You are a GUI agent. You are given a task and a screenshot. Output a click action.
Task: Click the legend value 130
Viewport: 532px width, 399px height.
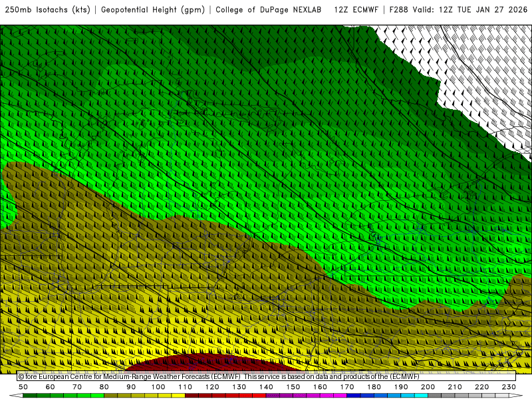click(x=239, y=387)
